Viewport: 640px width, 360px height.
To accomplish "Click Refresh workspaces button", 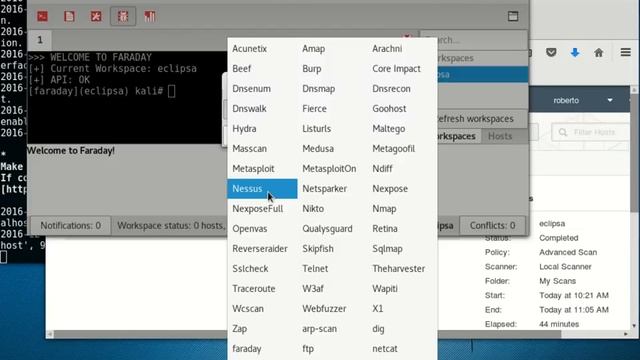I will (x=482, y=119).
